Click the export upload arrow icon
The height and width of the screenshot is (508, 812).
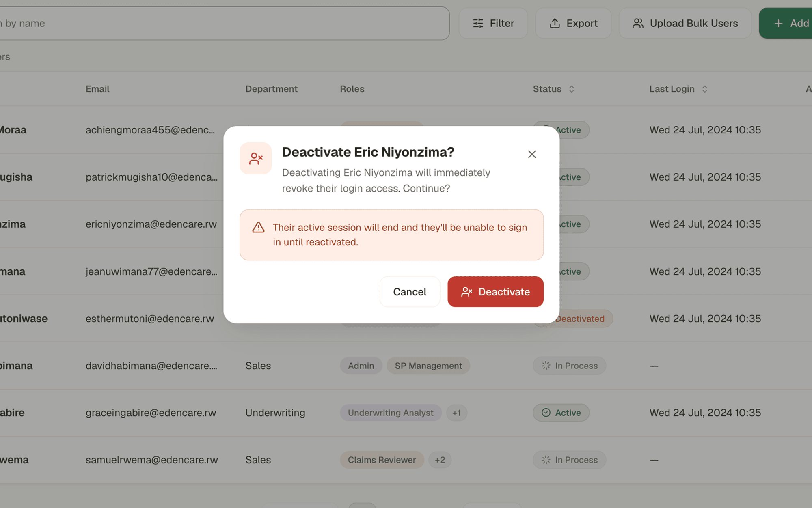point(555,23)
